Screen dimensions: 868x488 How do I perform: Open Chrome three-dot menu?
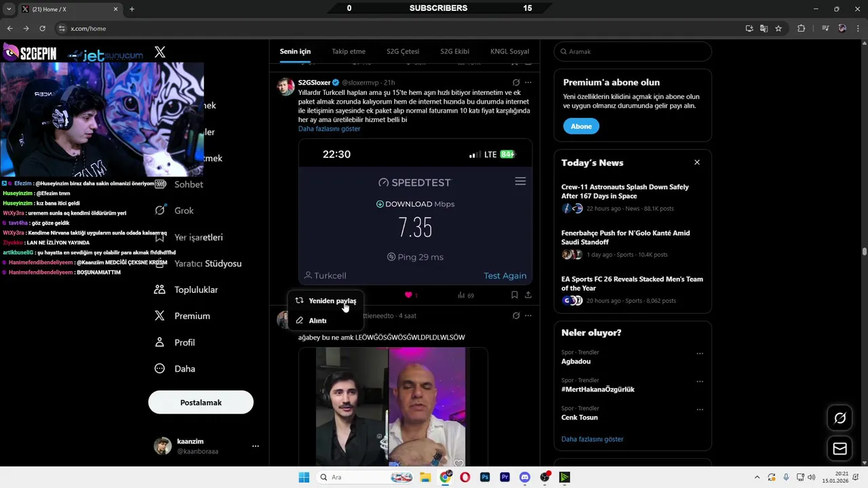(x=857, y=28)
